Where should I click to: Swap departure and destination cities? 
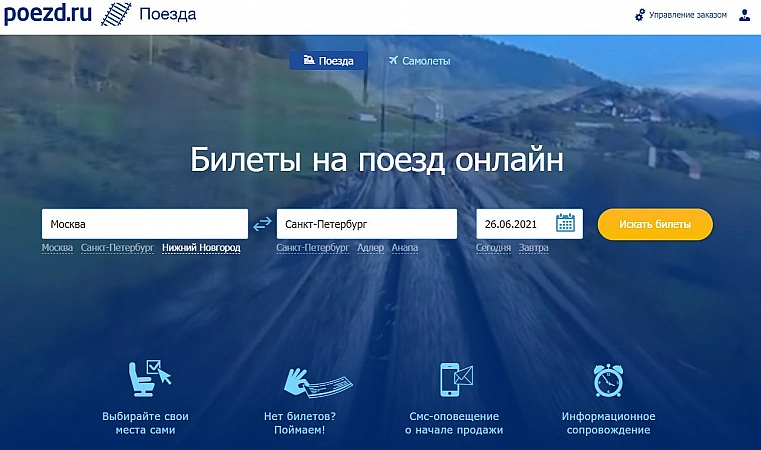coord(262,224)
